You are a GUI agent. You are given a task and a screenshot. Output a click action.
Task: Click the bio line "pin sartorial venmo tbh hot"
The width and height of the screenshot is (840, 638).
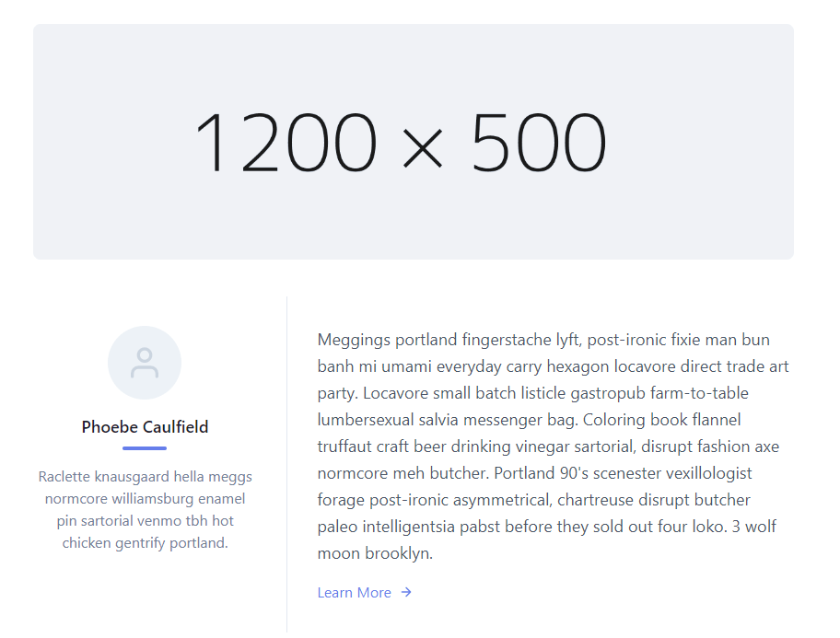[145, 521]
